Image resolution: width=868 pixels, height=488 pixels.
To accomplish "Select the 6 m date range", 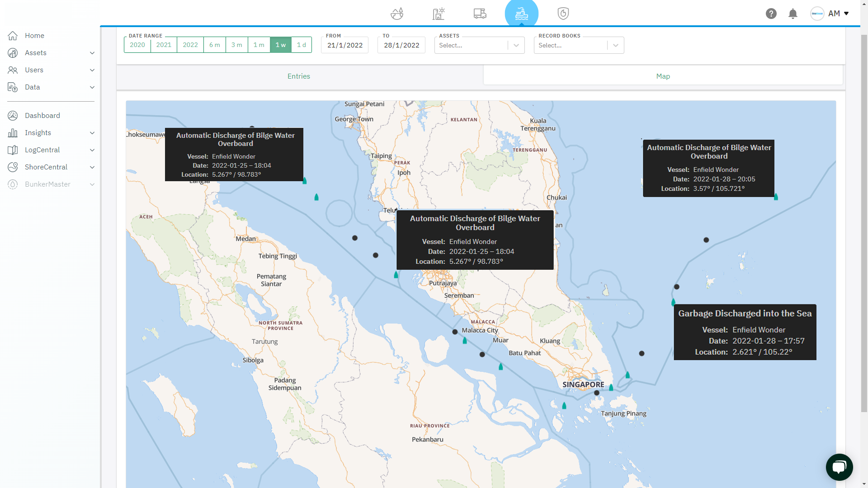I will (215, 45).
